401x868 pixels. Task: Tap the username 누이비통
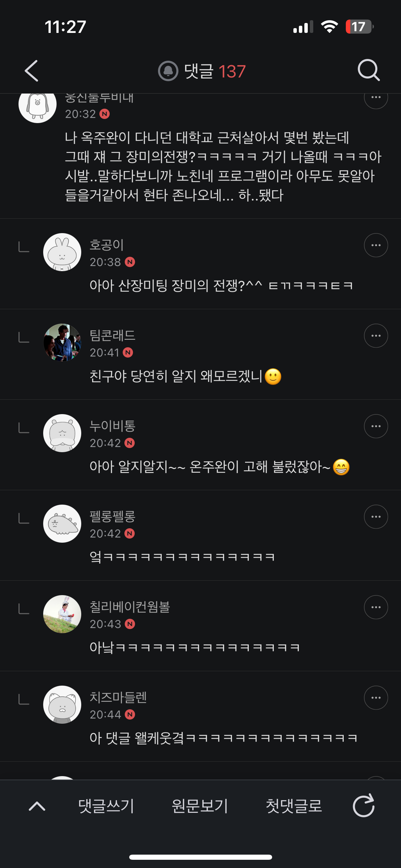point(112,426)
